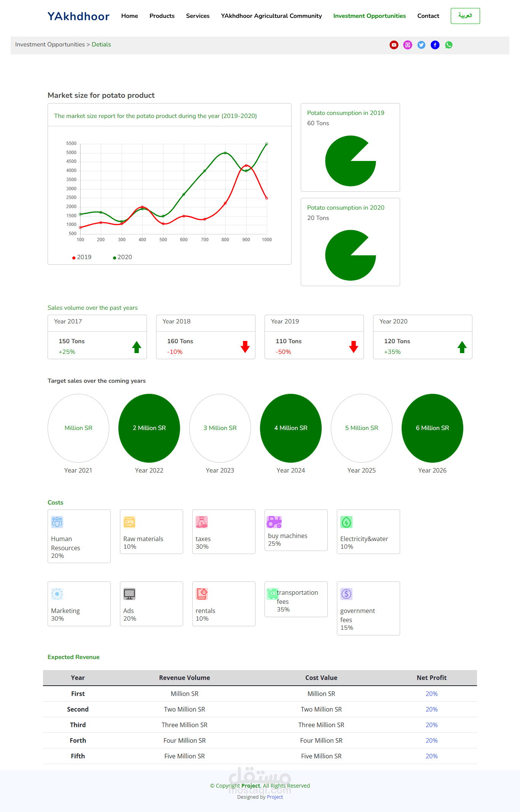Click the buy machines tractor icon

274,522
